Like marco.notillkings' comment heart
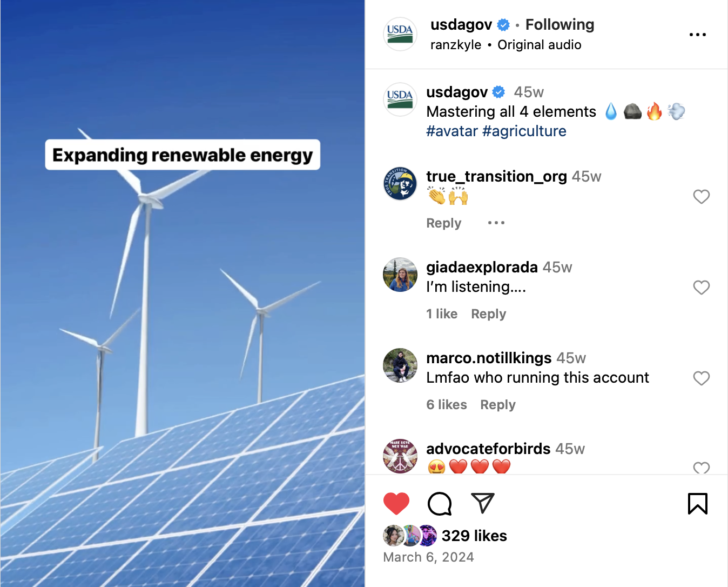728x587 pixels. point(702,378)
